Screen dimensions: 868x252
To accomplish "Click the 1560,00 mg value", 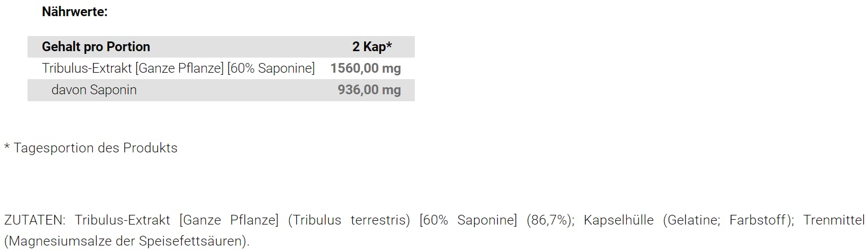I will 365,68.
